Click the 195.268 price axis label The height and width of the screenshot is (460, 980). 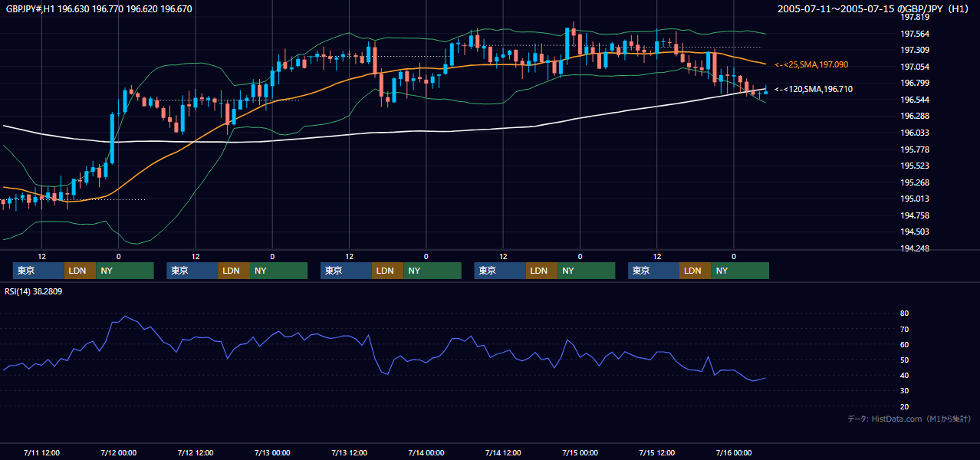pos(915,182)
